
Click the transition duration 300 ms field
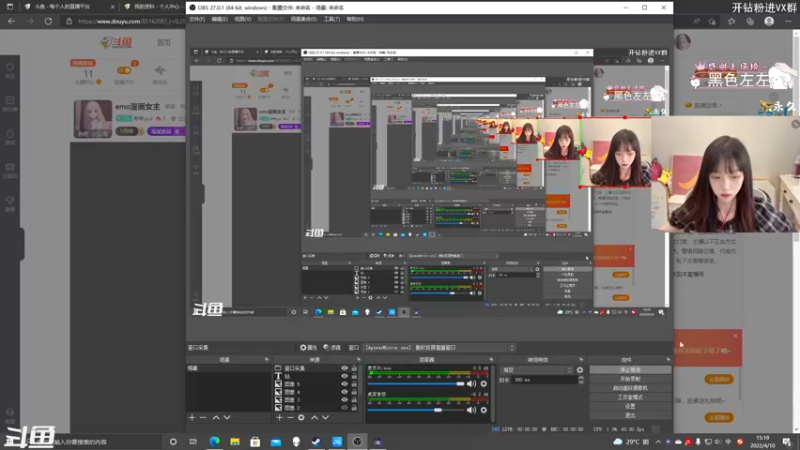(x=544, y=380)
